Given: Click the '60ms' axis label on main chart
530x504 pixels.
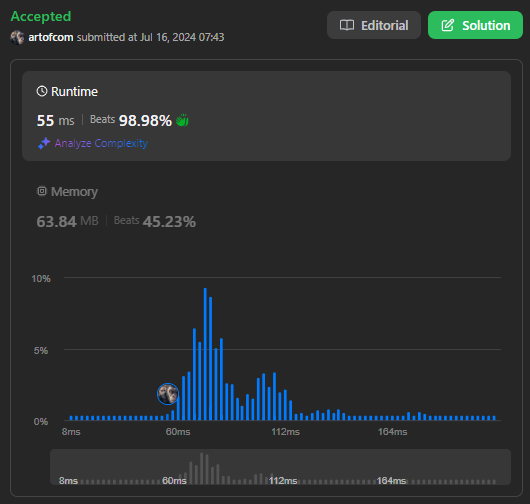Looking at the screenshot, I should 178,432.
